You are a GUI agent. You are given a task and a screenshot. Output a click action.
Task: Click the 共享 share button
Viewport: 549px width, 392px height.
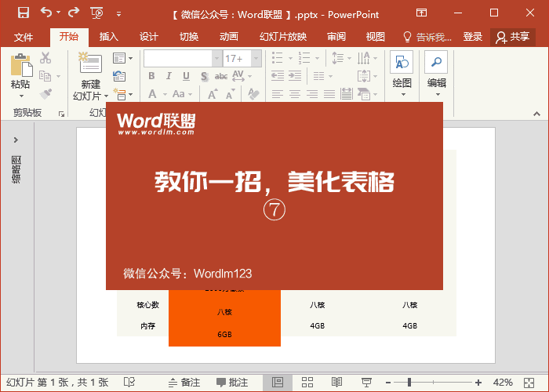512,37
